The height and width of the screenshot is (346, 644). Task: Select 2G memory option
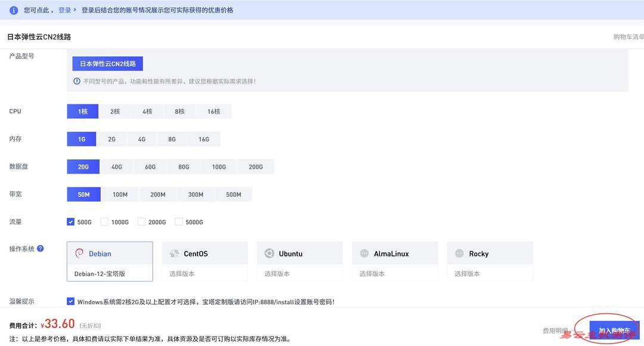[x=112, y=139]
